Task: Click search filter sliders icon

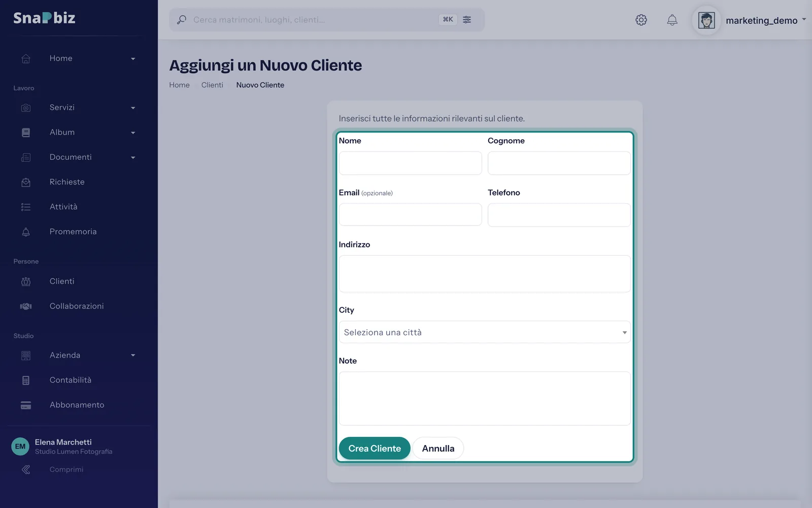Action: tap(467, 19)
